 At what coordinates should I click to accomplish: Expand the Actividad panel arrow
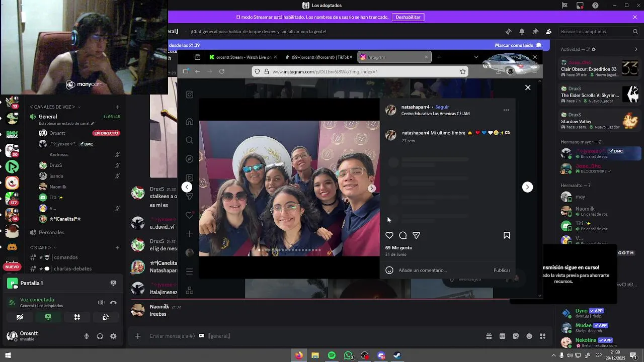pyautogui.click(x=636, y=49)
